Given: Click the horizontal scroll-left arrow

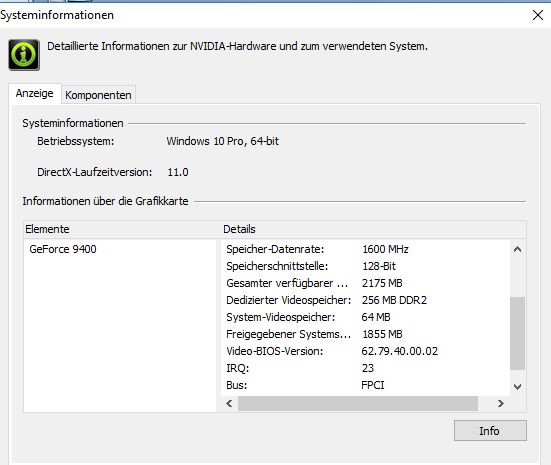Looking at the screenshot, I should coord(229,403).
